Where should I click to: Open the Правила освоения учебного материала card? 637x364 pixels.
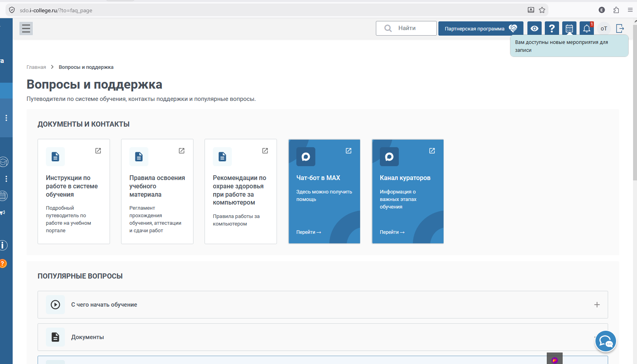(157, 191)
